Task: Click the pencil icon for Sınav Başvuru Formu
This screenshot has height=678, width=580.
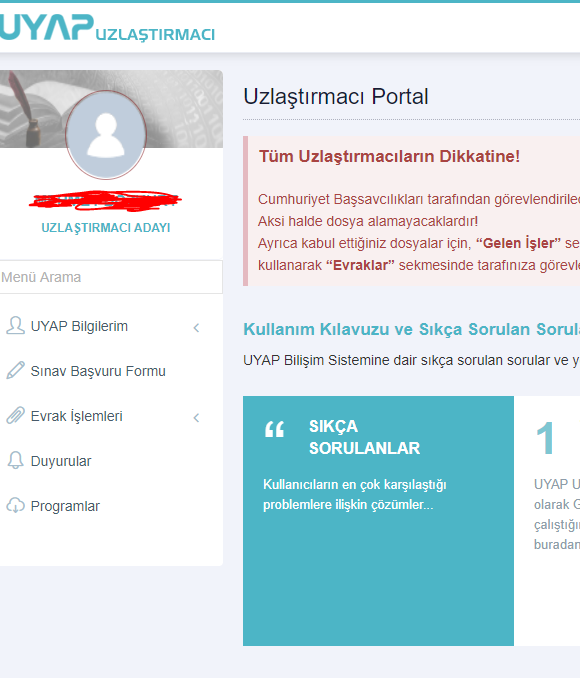Action: (15, 371)
